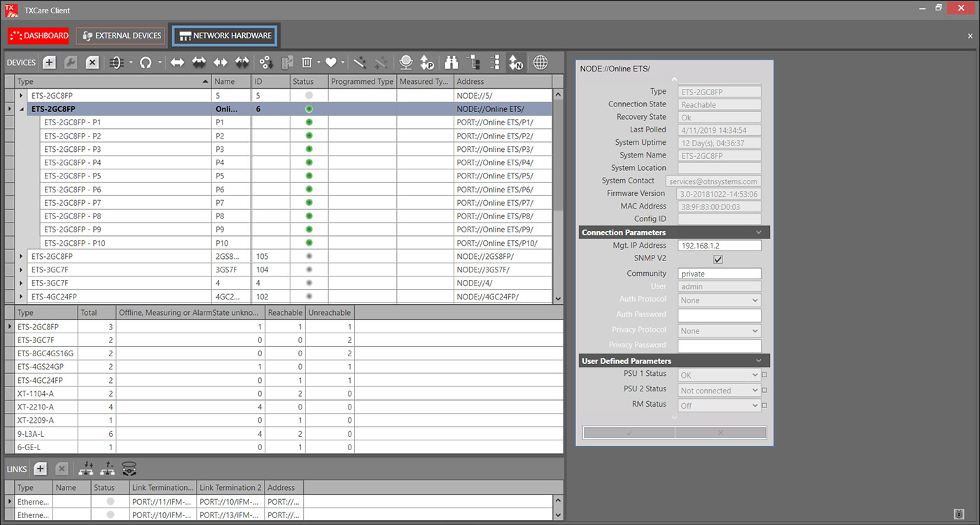Click the ring topology icon in Links toolbar

(x=129, y=468)
